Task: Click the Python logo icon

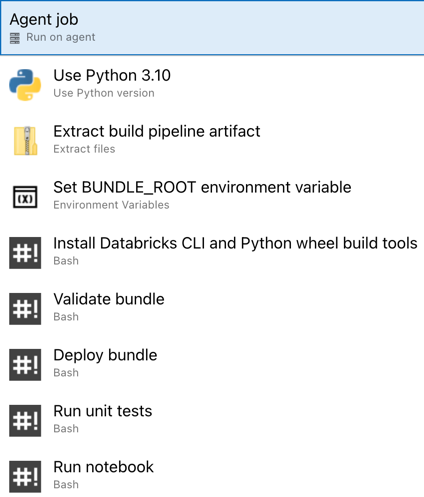Action: (25, 85)
